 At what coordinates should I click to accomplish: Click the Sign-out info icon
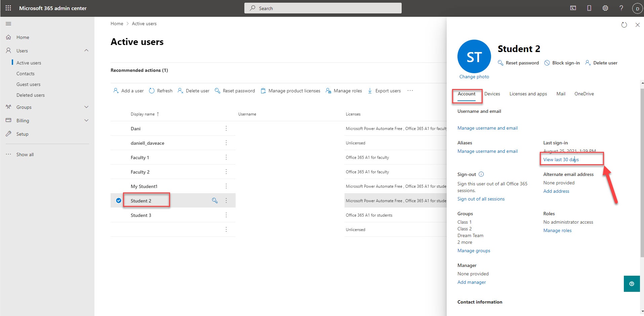pos(481,174)
